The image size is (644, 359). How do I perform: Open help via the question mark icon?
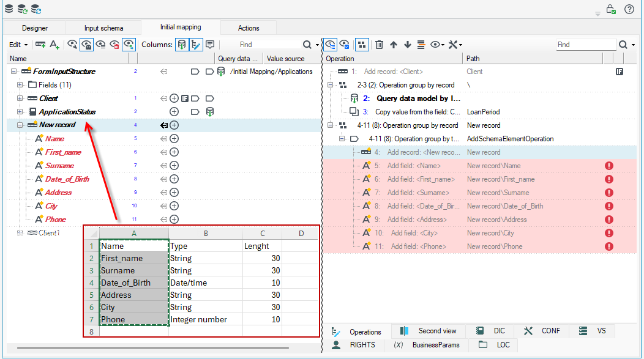[x=629, y=9]
